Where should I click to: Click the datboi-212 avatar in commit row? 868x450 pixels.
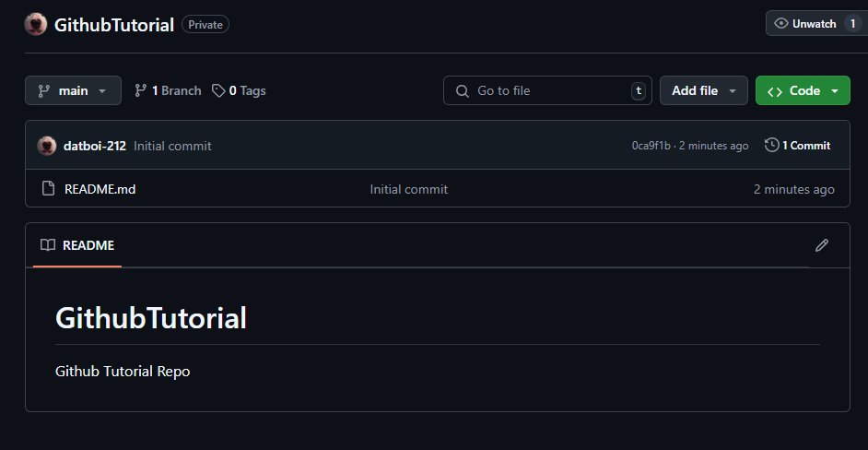47,146
